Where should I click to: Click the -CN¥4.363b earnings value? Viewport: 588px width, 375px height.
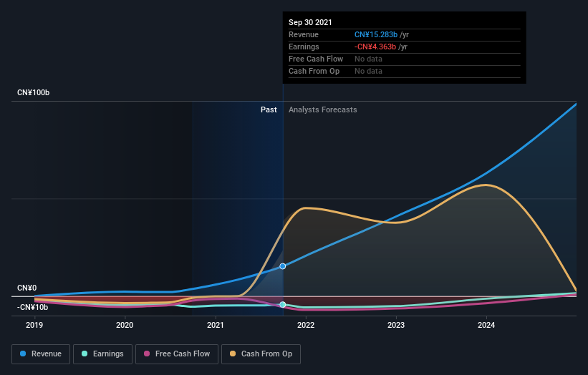tap(375, 47)
